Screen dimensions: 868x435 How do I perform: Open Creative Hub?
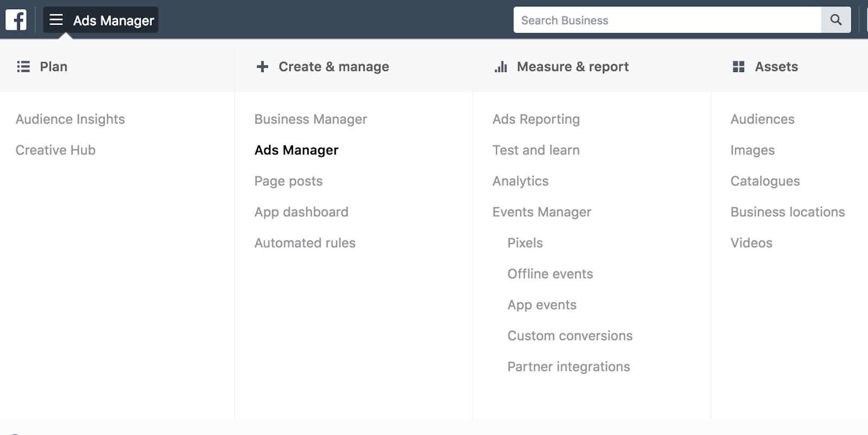[55, 150]
